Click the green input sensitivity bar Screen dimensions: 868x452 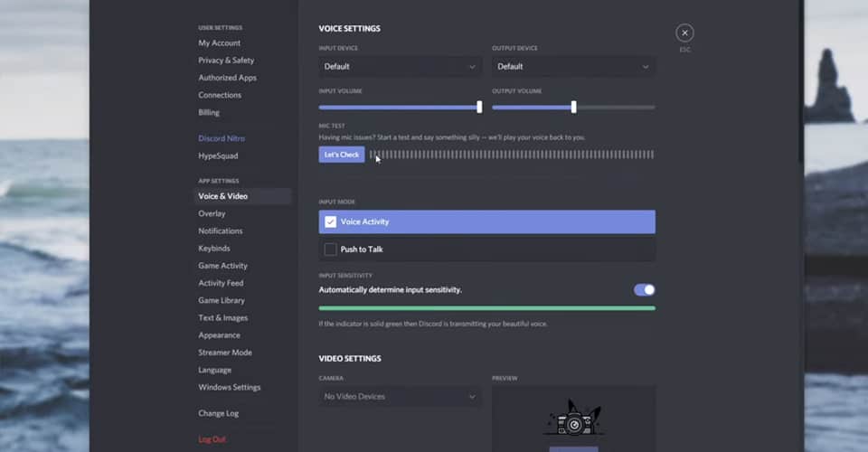coord(487,308)
